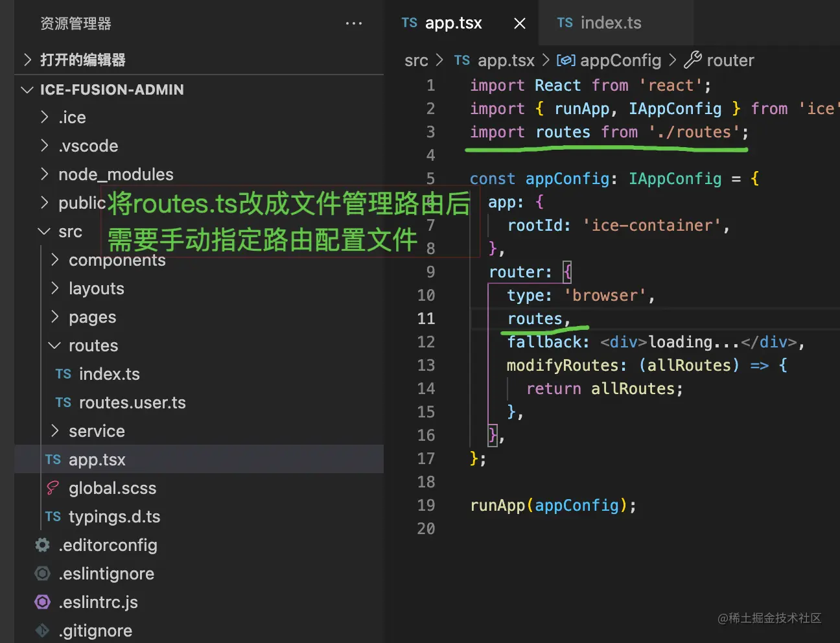Image resolution: width=840 pixels, height=643 pixels.
Task: Click line number 19 in the gutter
Action: 426,505
